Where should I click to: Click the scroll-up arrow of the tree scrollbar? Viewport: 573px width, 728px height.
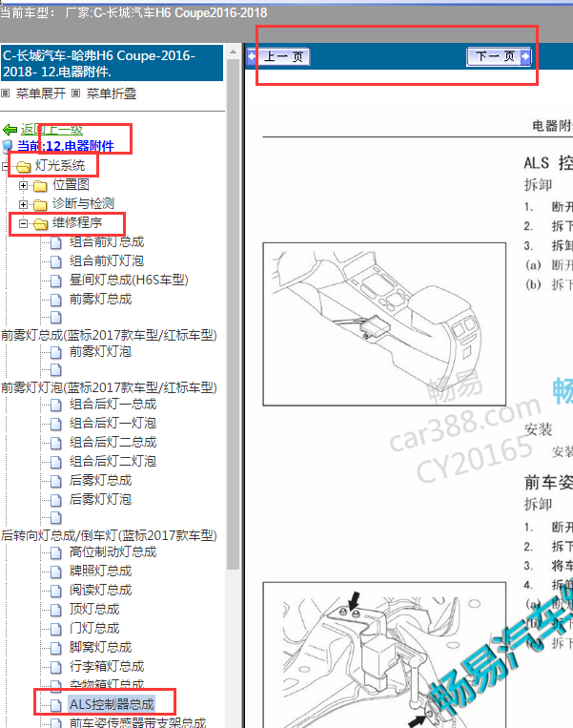234,52
